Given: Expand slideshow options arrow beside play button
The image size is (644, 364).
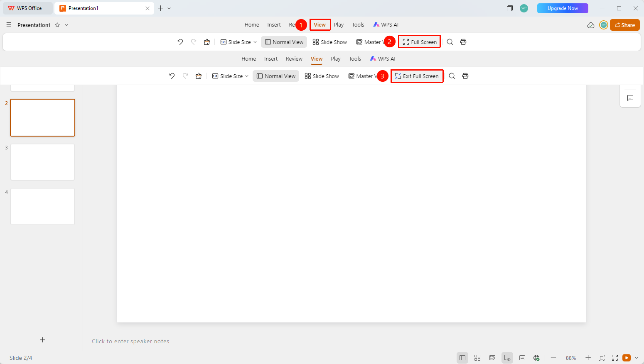Looking at the screenshot, I should [637, 358].
